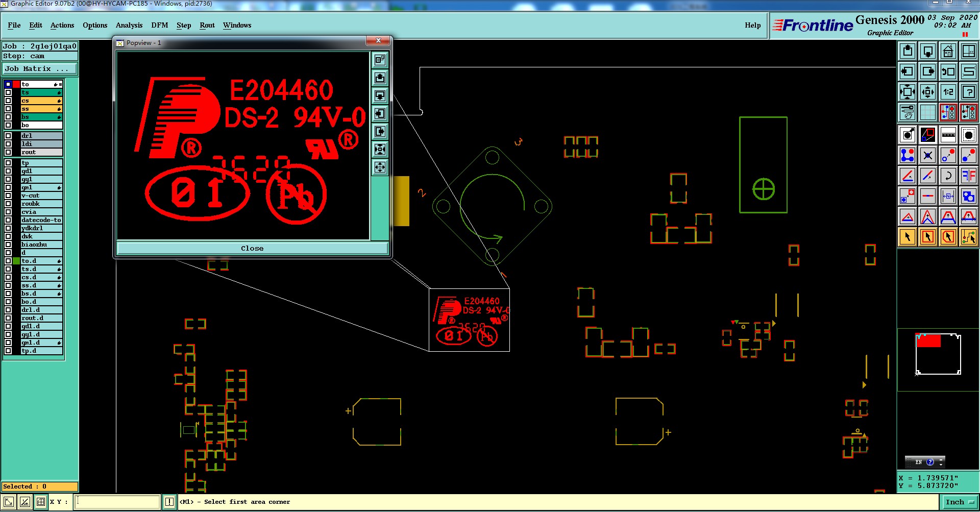Open the File menu
980x512 pixels.
point(14,25)
